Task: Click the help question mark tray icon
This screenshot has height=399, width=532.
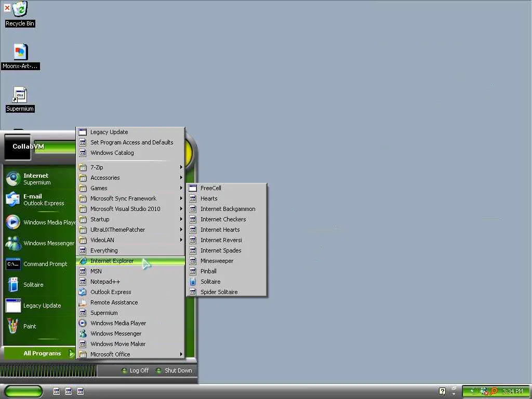Action: point(443,392)
